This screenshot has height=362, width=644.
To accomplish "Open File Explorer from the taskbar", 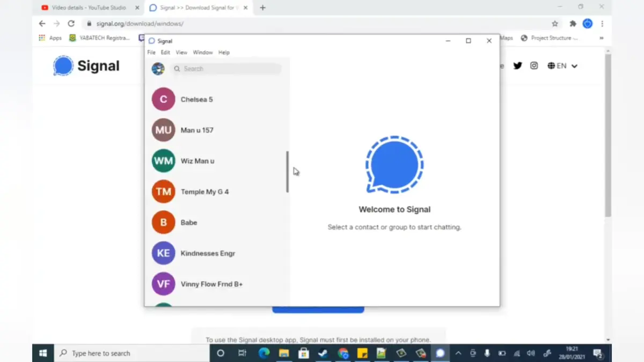I will 284,353.
